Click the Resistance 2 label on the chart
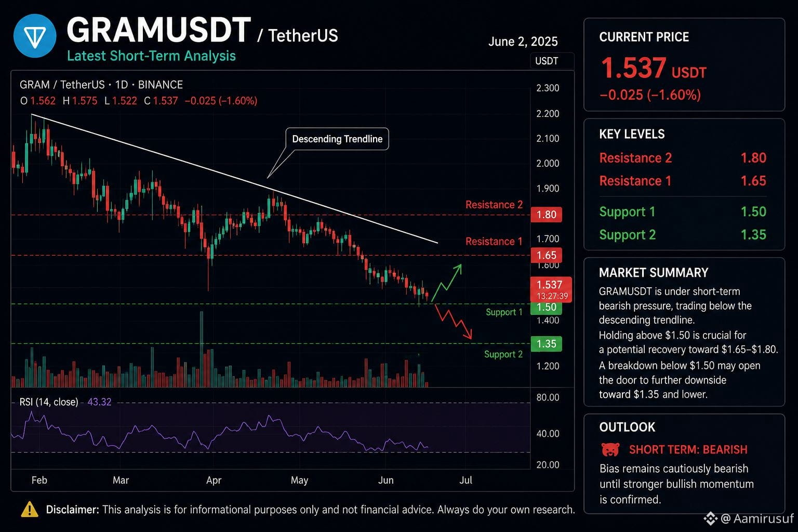Screen dimensions: 798x532 point(494,205)
